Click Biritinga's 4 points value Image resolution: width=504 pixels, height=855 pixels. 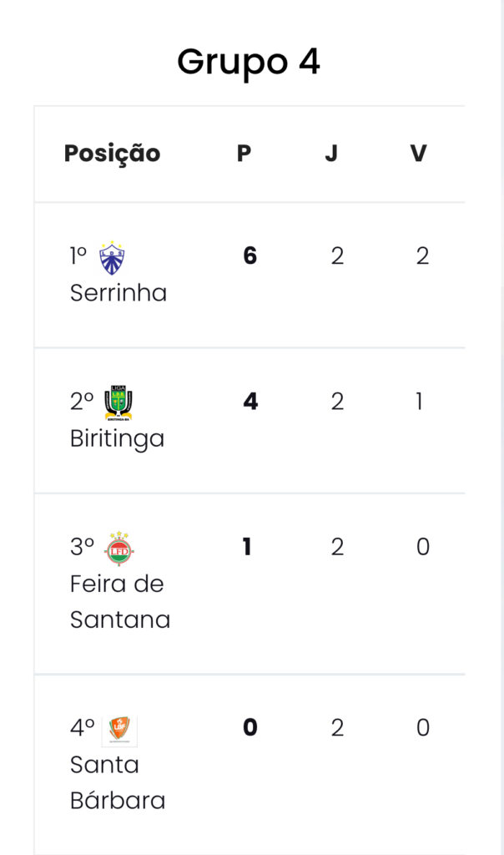pyautogui.click(x=249, y=402)
